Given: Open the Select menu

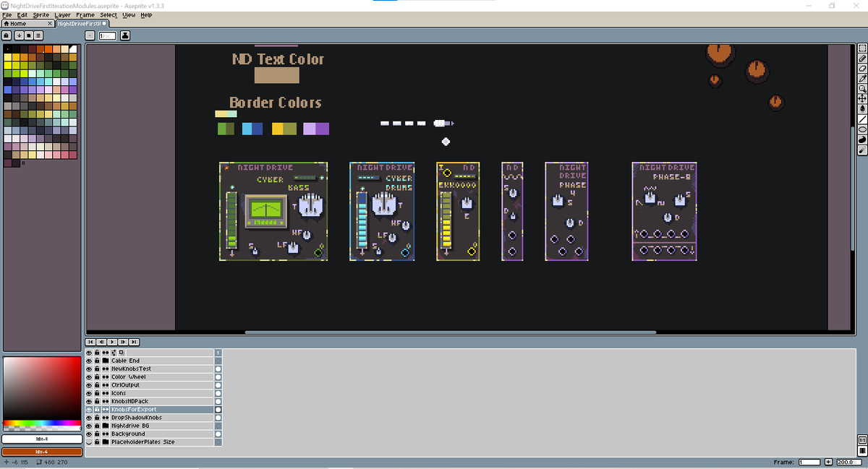Looking at the screenshot, I should (x=109, y=14).
